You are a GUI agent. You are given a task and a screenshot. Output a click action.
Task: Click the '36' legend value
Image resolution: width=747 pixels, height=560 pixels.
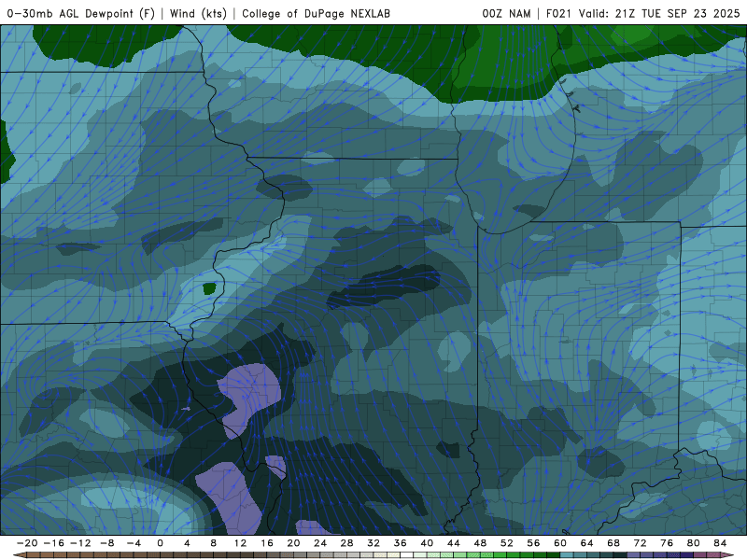401,543
